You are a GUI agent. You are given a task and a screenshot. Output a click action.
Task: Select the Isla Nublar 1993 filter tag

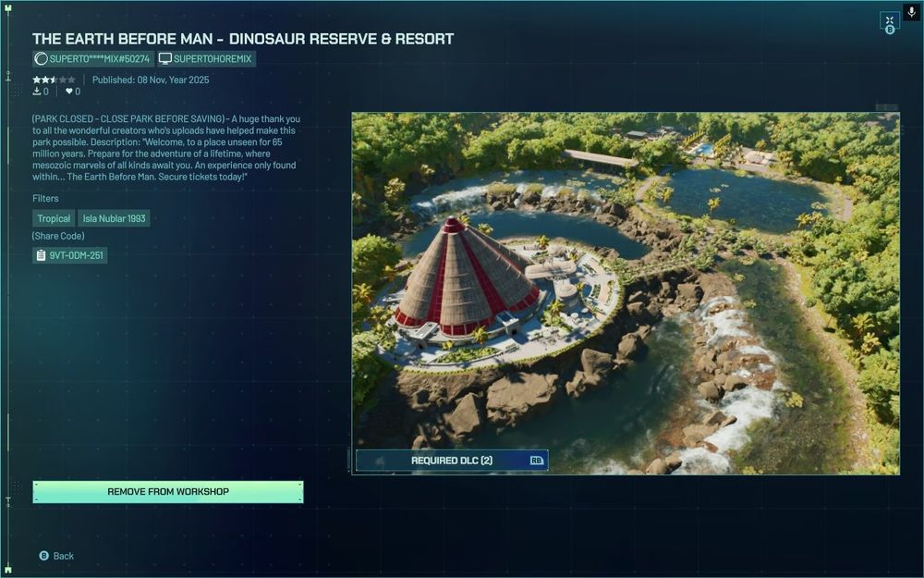114,218
